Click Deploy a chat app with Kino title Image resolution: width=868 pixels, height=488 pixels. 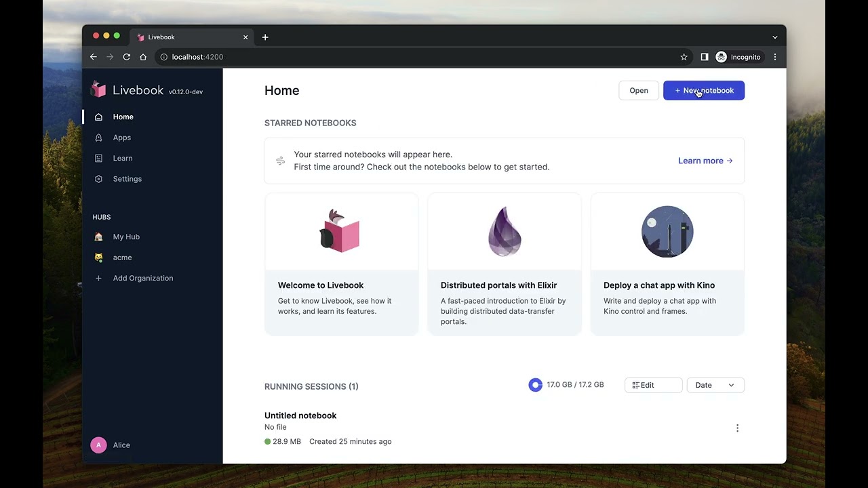pyautogui.click(x=659, y=285)
